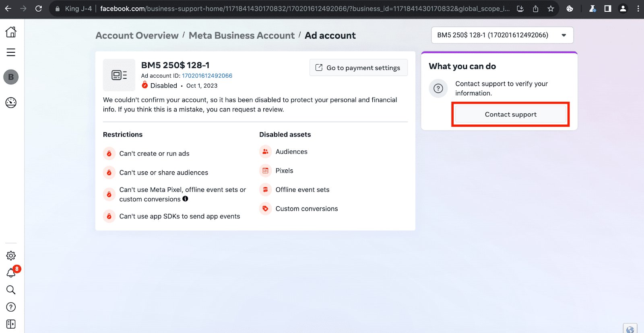The width and height of the screenshot is (644, 333).
Task: Open the Chrome profile avatar
Action: coord(623,8)
